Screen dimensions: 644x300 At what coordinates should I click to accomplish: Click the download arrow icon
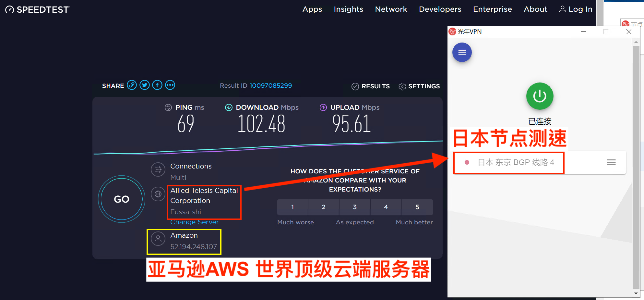click(229, 107)
